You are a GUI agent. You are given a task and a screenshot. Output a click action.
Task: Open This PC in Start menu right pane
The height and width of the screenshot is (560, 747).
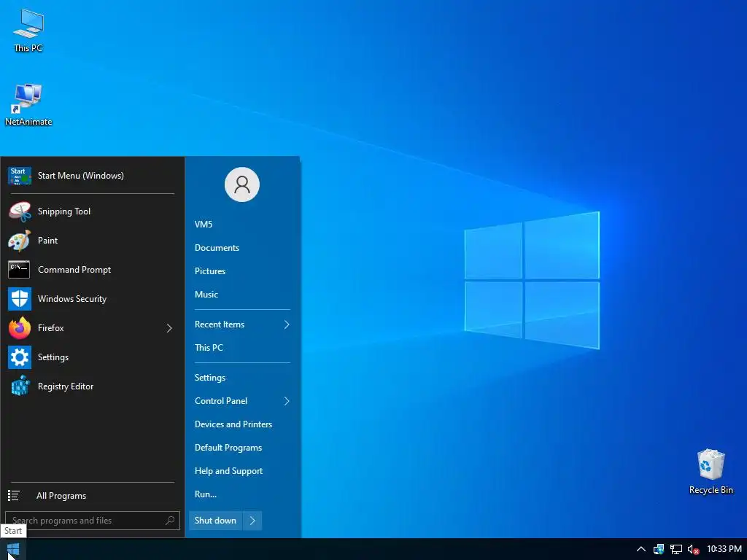click(x=209, y=348)
